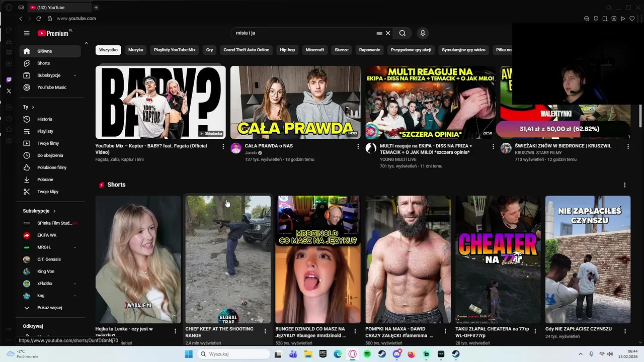Open options for BUNGEE DZINOLD short
This screenshot has height=362, width=644.
[x=355, y=331]
